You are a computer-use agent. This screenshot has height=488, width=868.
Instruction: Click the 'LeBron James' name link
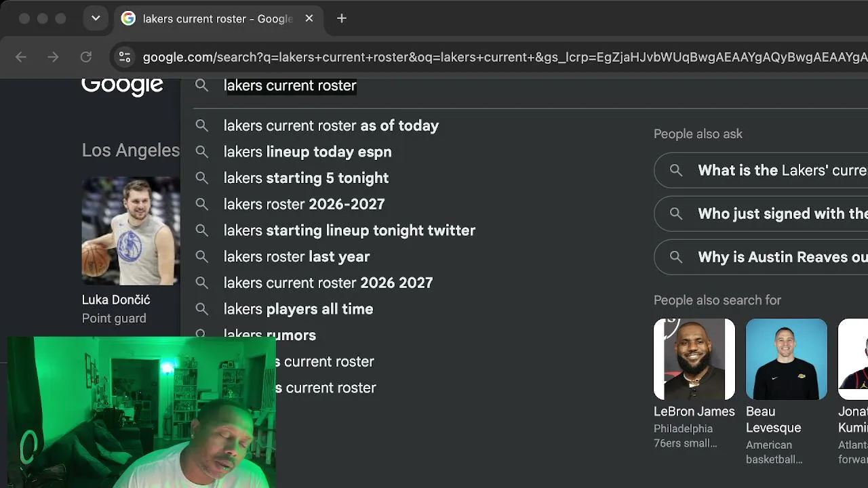point(694,411)
